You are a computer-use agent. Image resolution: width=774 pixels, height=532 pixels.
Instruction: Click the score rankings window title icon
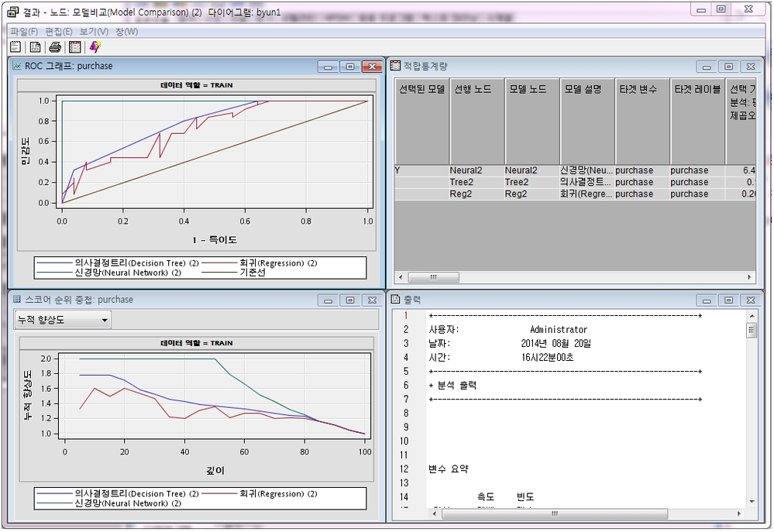pos(17,300)
